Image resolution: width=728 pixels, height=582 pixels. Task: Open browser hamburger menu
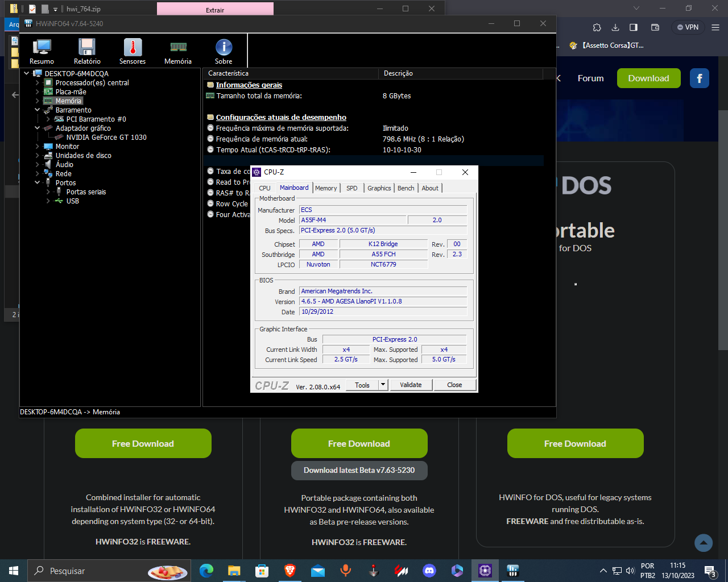pos(715,27)
